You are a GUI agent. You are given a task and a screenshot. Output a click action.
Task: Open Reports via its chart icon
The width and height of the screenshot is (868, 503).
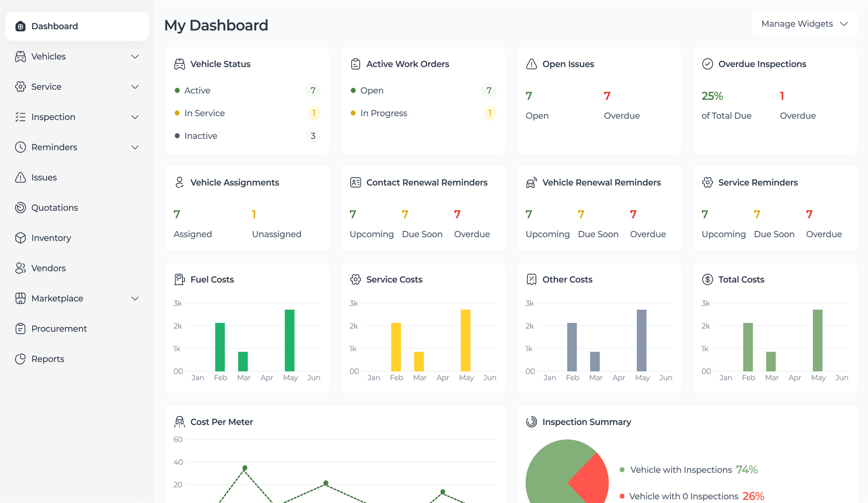[20, 359]
